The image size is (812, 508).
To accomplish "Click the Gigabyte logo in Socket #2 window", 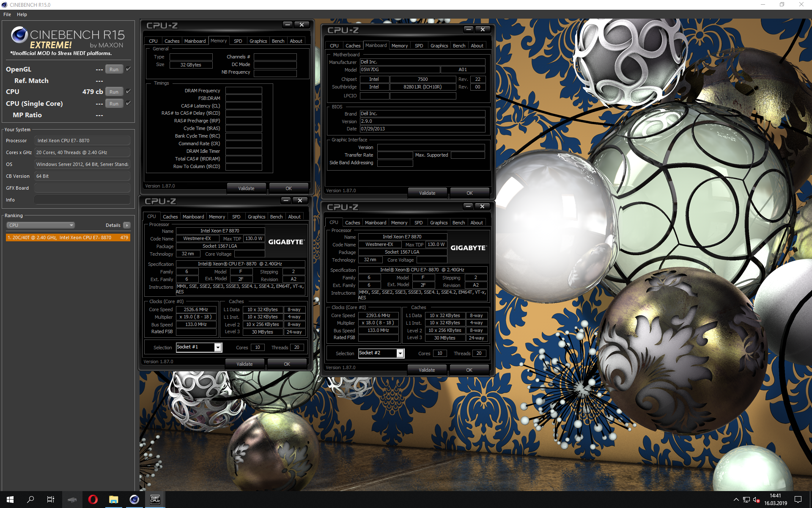I will coord(469,248).
